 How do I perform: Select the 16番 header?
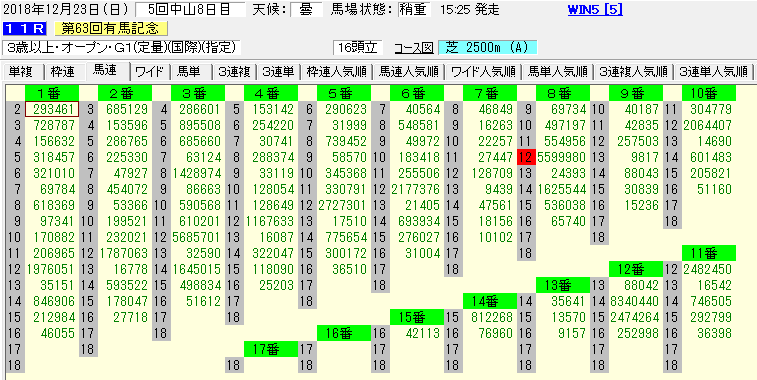pos(344,333)
